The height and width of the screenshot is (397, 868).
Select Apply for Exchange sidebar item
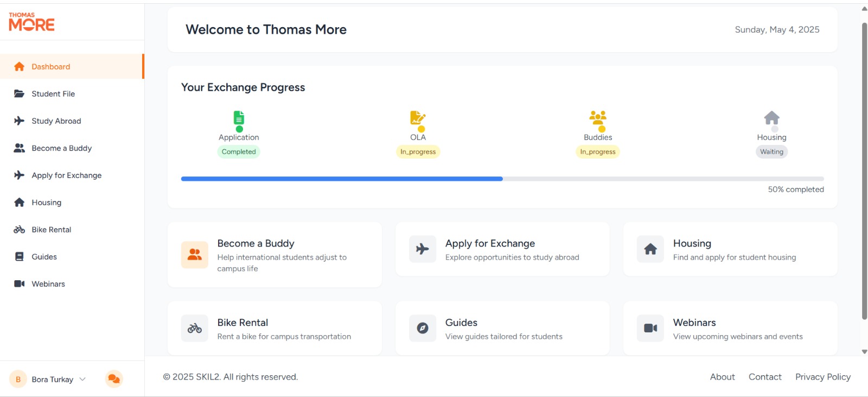(x=72, y=175)
